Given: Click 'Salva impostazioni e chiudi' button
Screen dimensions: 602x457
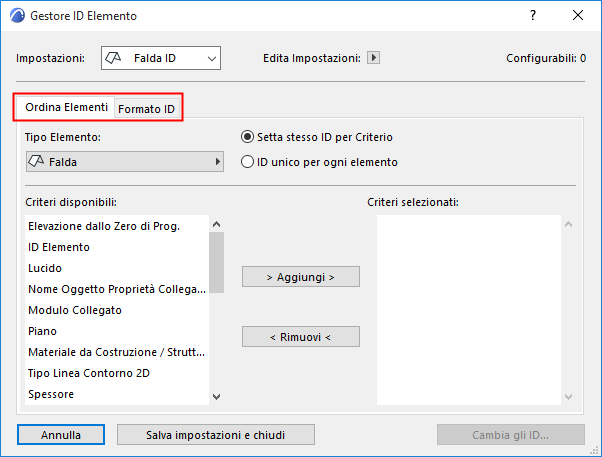Looking at the screenshot, I should (x=216, y=434).
